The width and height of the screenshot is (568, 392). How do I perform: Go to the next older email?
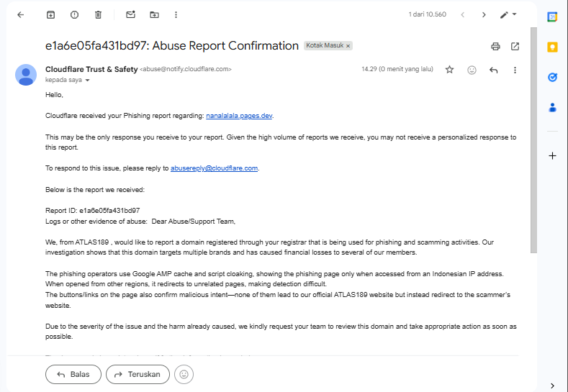(484, 14)
